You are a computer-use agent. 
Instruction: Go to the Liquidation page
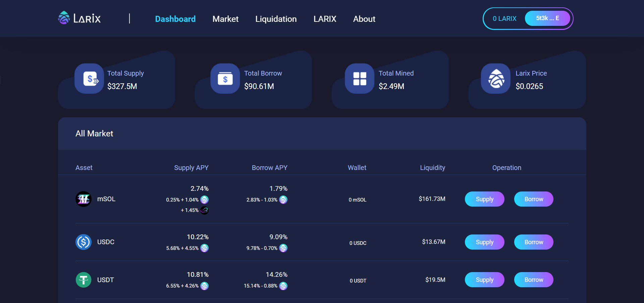pyautogui.click(x=276, y=19)
